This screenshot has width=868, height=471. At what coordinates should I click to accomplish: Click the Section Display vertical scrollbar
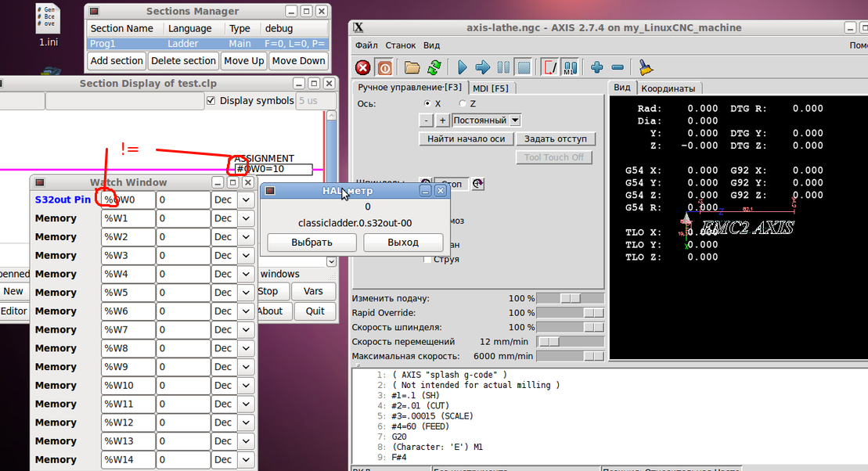[x=331, y=189]
